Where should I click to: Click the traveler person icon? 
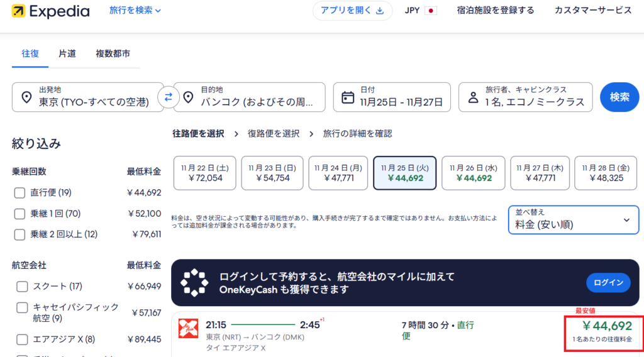(x=473, y=98)
